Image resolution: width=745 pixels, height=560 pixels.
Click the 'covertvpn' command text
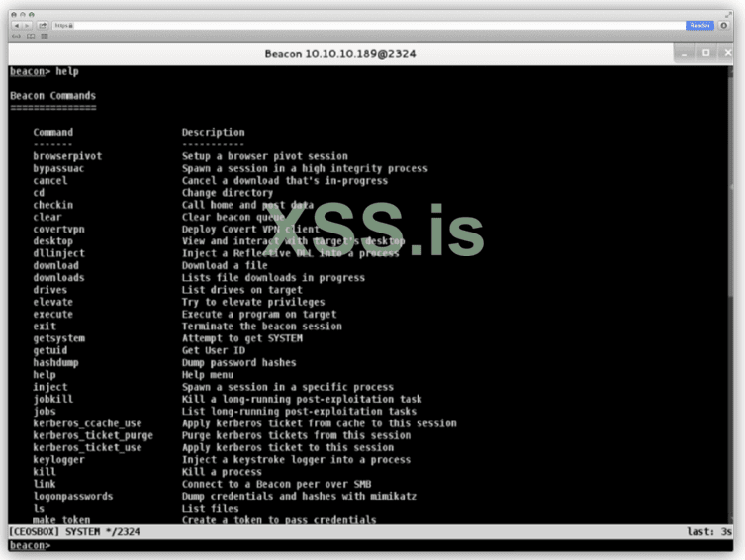point(58,229)
